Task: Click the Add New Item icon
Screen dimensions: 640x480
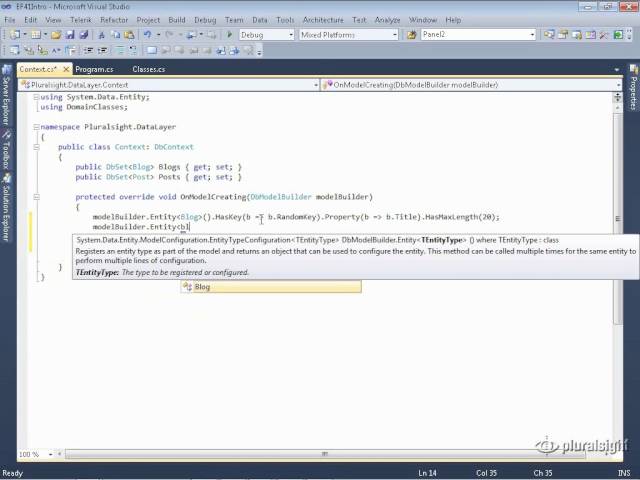Action: click(36, 35)
